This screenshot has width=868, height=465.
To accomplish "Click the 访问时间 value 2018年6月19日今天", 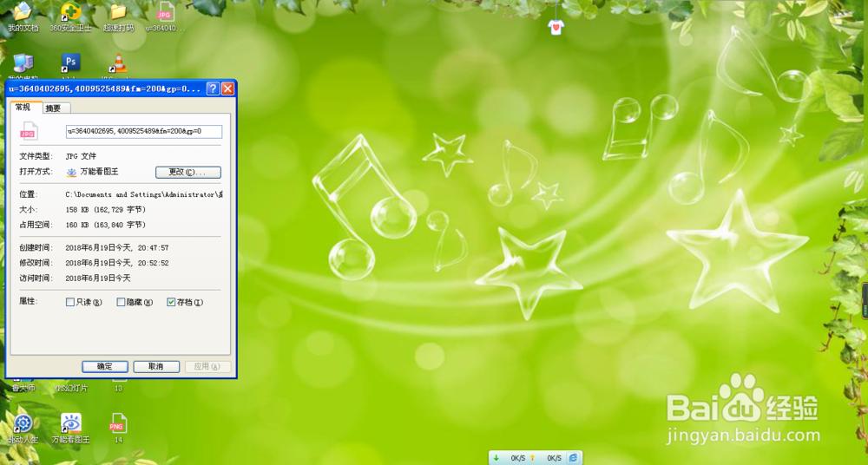I will tap(98, 278).
